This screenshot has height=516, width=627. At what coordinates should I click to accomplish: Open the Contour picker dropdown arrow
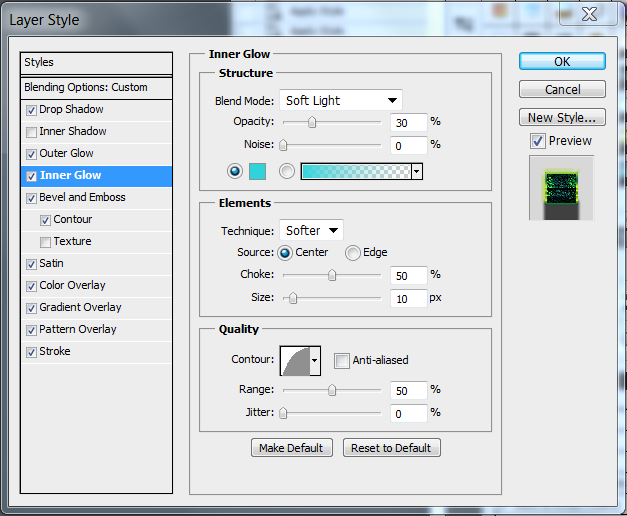pos(315,361)
